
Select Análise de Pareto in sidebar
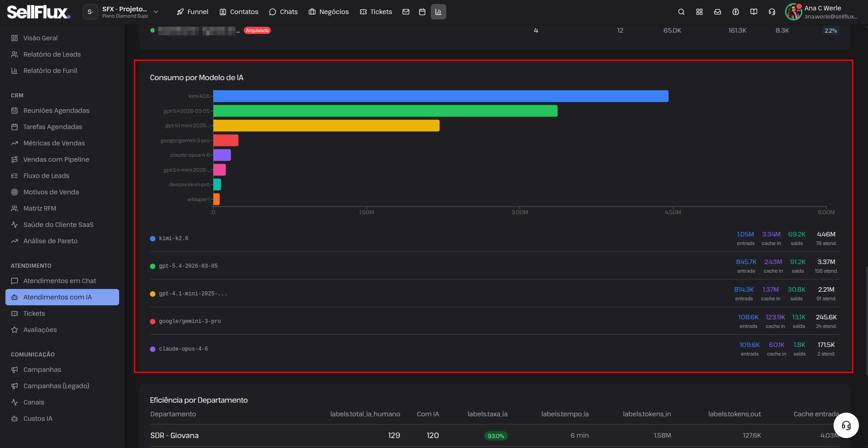(x=50, y=241)
